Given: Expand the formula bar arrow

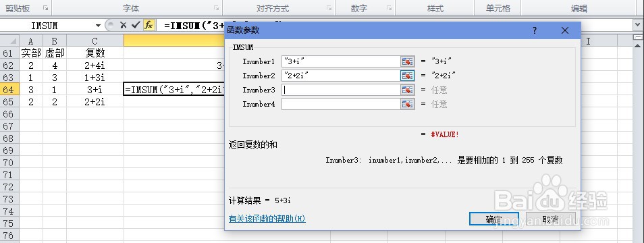Looking at the screenshot, I should (638, 26).
